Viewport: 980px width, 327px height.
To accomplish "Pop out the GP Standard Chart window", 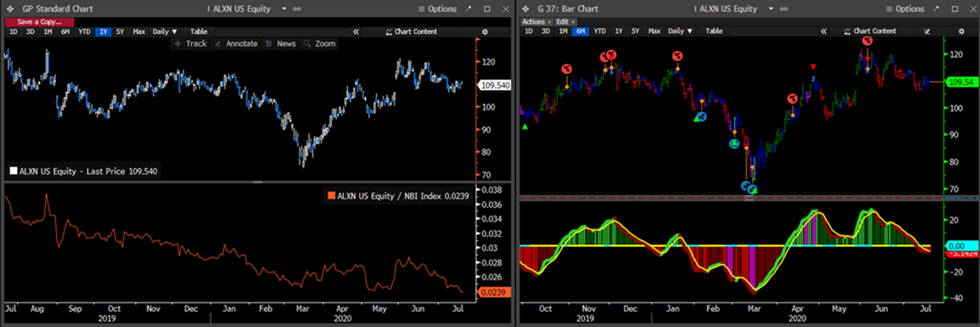I will 469,9.
